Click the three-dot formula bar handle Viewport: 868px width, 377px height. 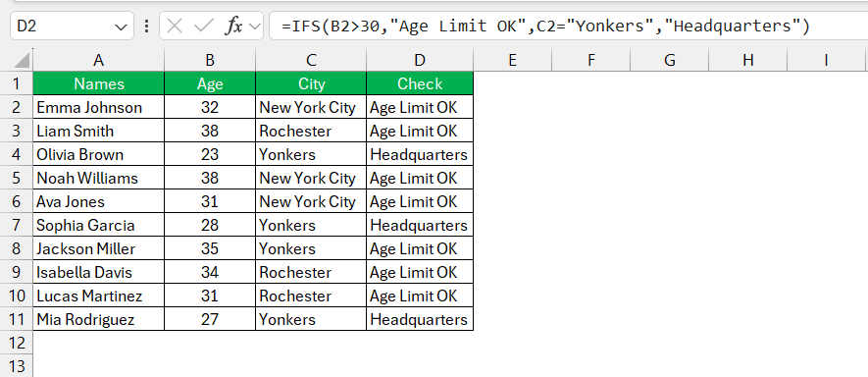coord(147,27)
